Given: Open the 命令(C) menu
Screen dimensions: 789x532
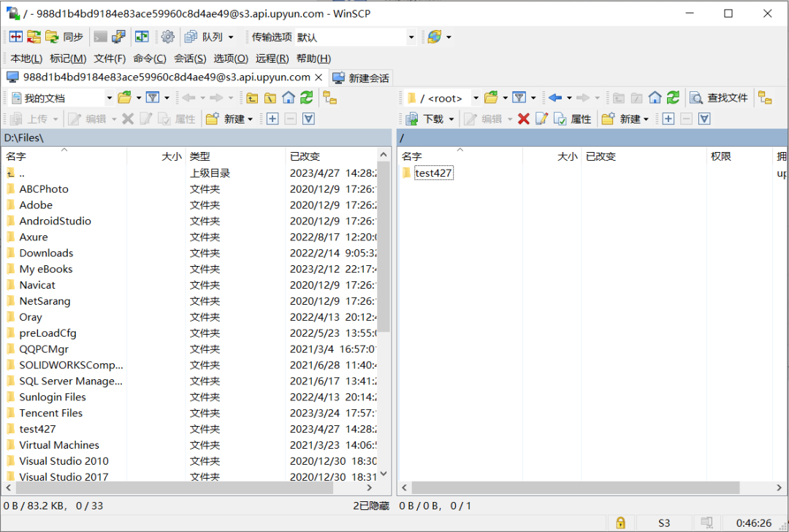Looking at the screenshot, I should coord(150,58).
